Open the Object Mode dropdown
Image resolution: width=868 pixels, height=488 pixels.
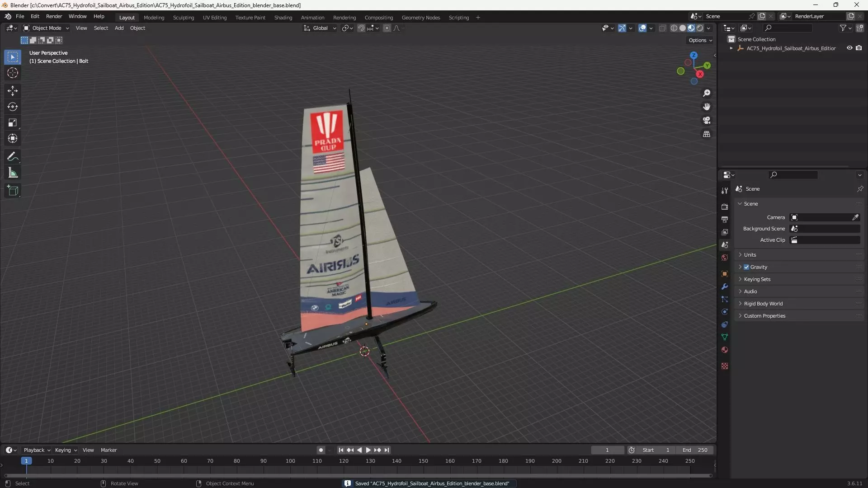click(x=46, y=28)
